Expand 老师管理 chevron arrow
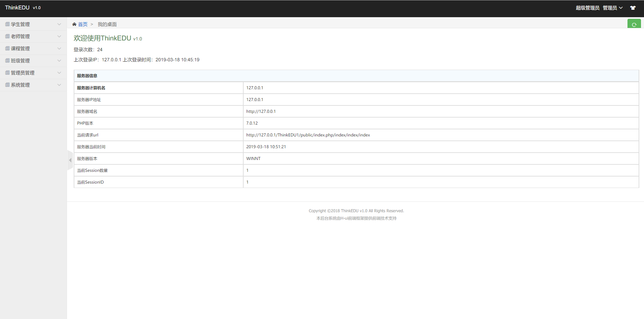Screen dimensions: 644x319 [59, 36]
